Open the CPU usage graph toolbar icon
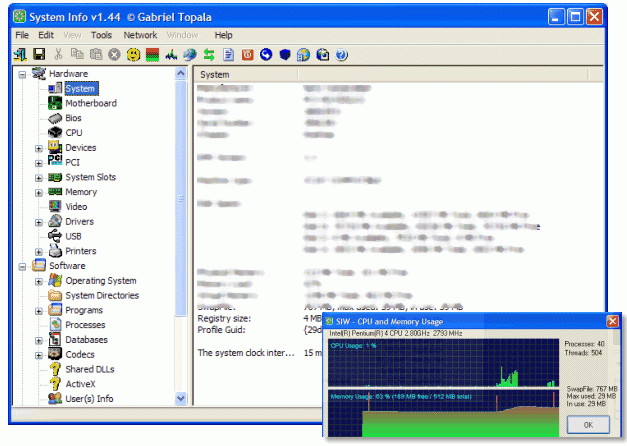The image size is (627, 446). tap(171, 55)
